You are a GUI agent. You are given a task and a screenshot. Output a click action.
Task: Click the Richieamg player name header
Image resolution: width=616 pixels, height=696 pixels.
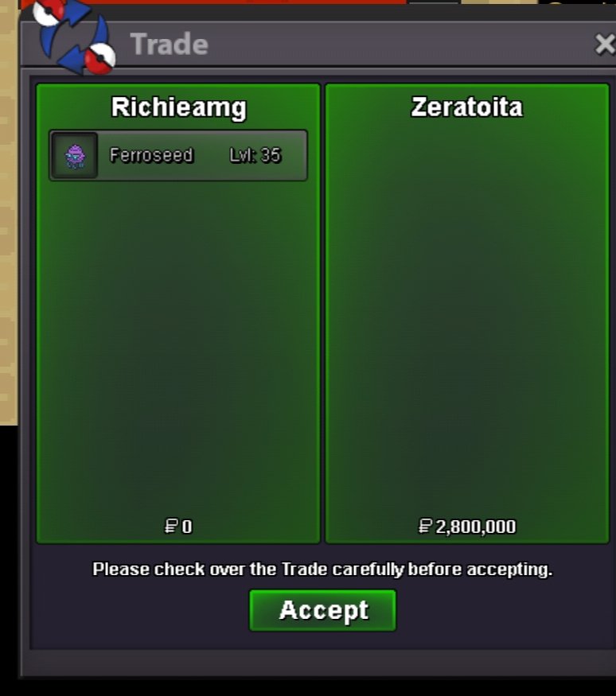(x=178, y=108)
